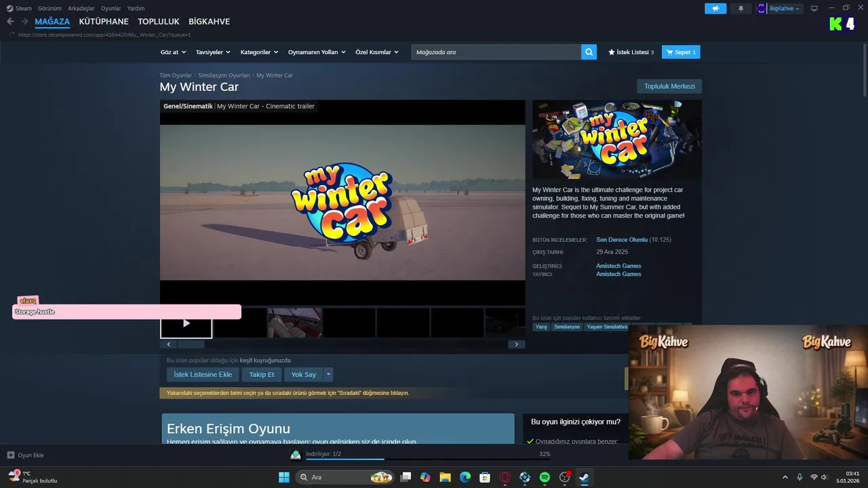The width and height of the screenshot is (868, 488).
Task: Click Oyun Ekle plus icon
Action: point(11,455)
